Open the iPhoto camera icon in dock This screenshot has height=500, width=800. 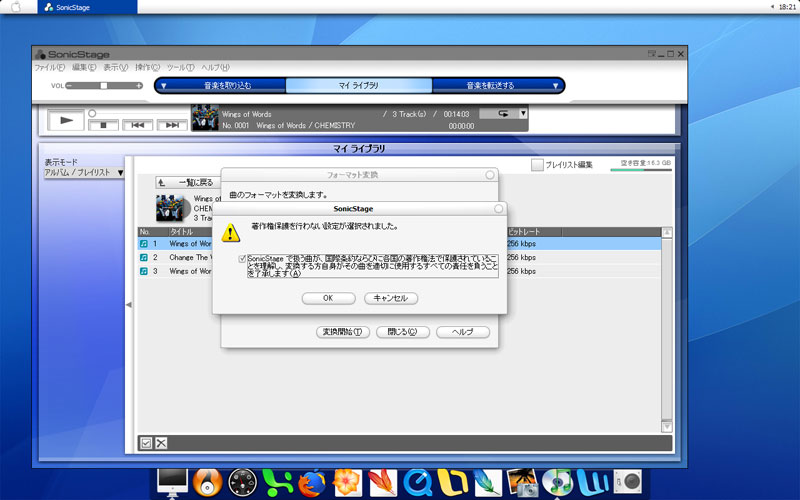[522, 483]
